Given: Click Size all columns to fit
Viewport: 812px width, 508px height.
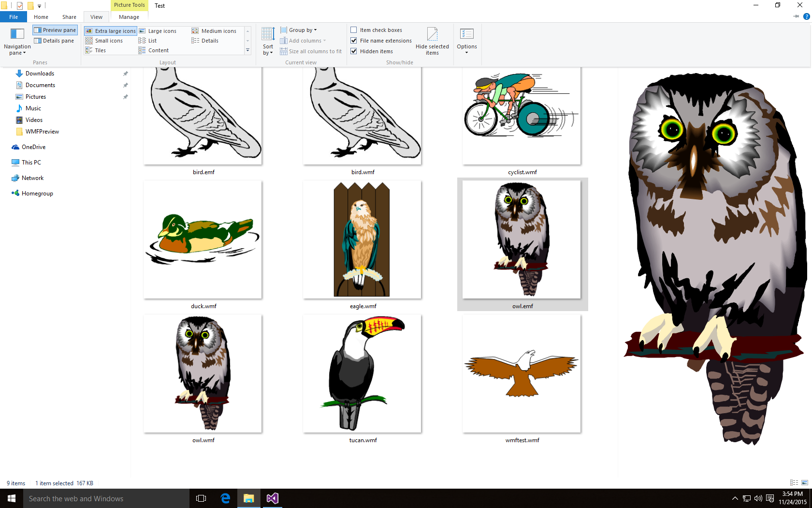Looking at the screenshot, I should [x=311, y=51].
